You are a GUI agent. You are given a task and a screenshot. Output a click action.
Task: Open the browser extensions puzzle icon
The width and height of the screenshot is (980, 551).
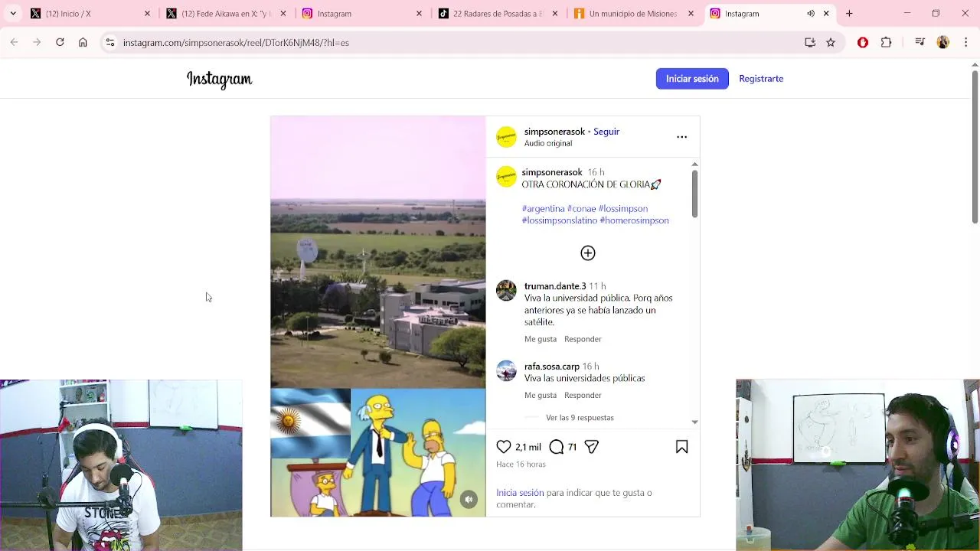[x=886, y=43]
